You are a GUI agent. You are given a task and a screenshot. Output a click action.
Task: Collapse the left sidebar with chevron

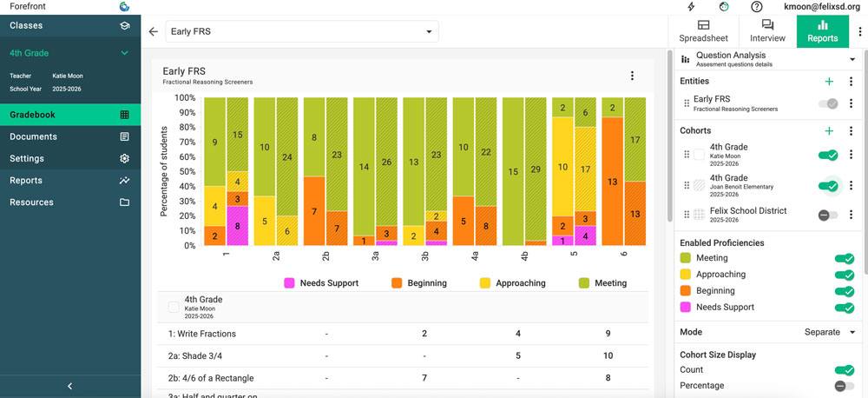(x=70, y=386)
